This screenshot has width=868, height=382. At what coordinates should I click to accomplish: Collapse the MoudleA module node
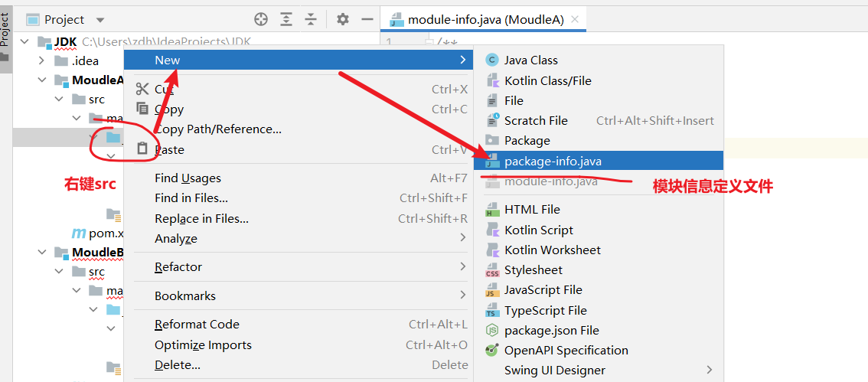[x=41, y=80]
